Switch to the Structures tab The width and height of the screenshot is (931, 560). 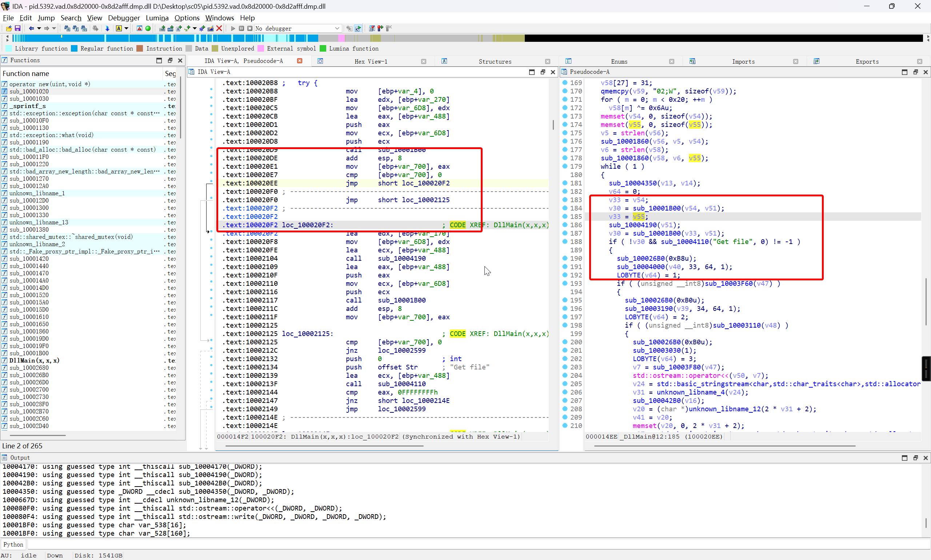pos(495,61)
